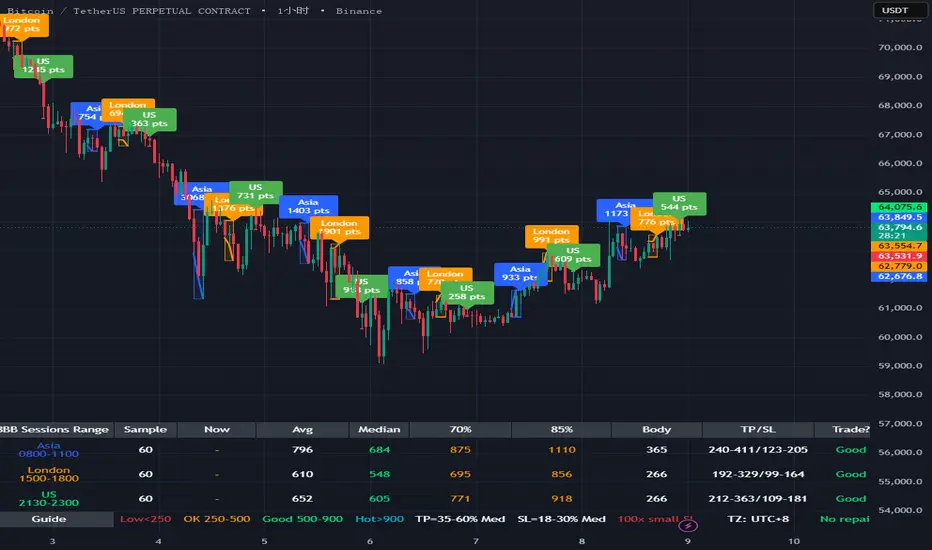Click the TP=35-60% Med guide text

[x=460, y=518]
